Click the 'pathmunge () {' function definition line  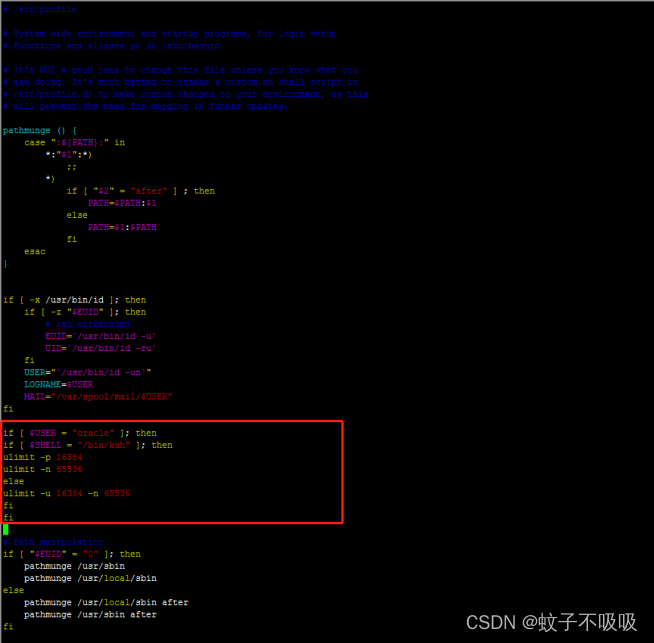(x=40, y=130)
